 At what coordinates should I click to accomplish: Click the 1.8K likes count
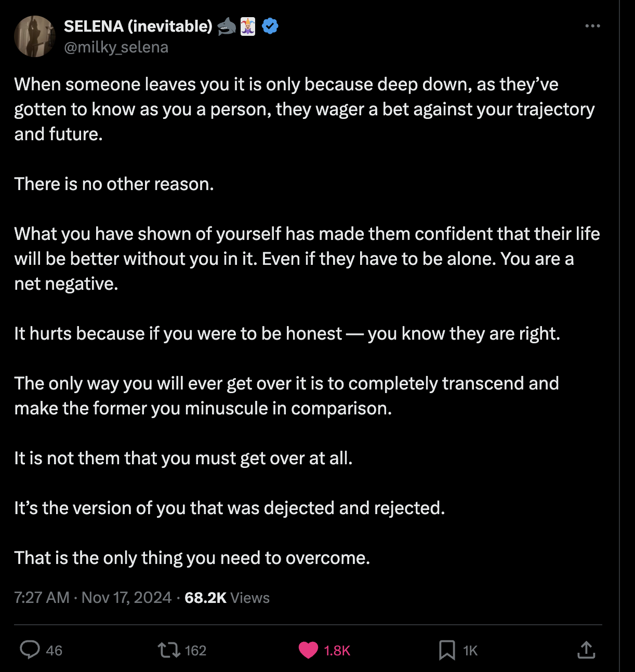[x=337, y=651]
